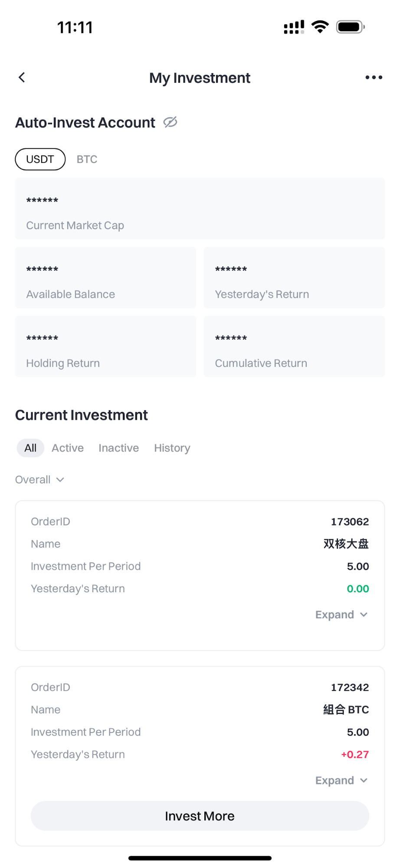Viewport: 400px width, 868px height.
Task: Expand order 172342 details
Action: point(341,781)
